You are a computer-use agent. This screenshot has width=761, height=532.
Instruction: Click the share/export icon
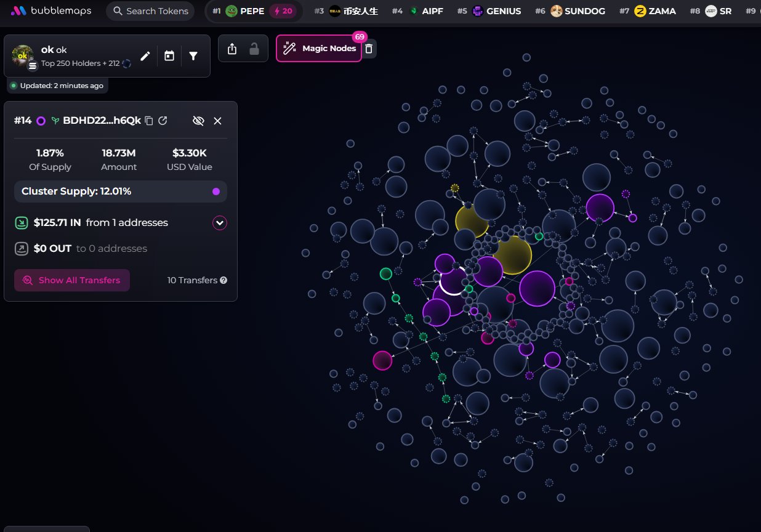click(x=232, y=49)
